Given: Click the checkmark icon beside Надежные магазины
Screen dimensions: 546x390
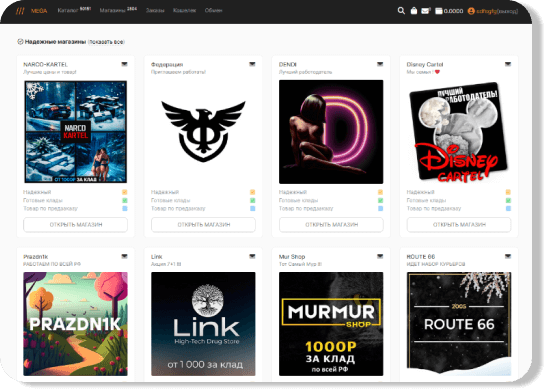Looking at the screenshot, I should pos(20,42).
